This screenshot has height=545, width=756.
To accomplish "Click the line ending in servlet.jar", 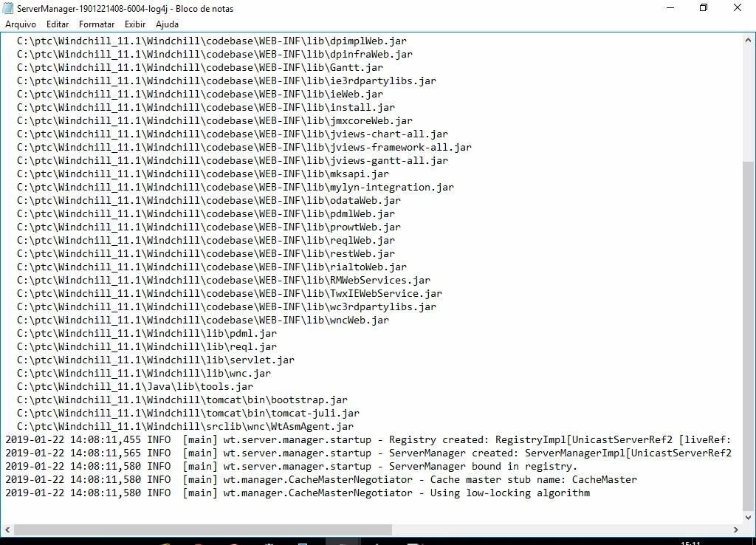I will 156,360.
